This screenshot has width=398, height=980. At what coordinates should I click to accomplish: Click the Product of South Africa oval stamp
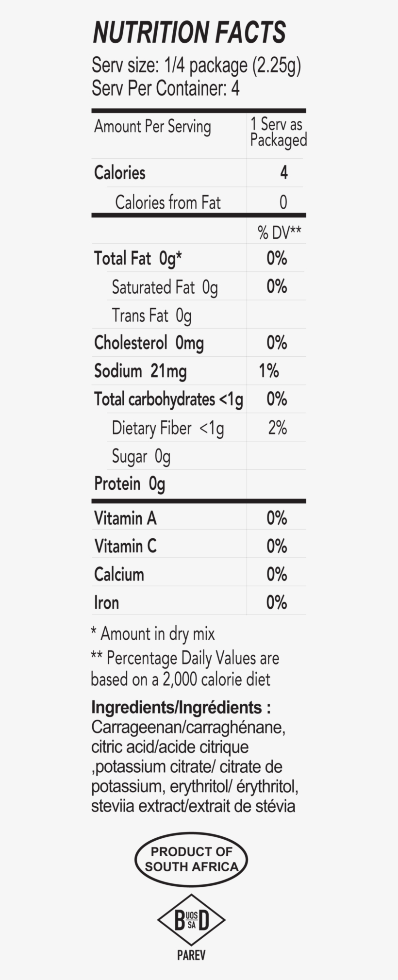coord(191,859)
